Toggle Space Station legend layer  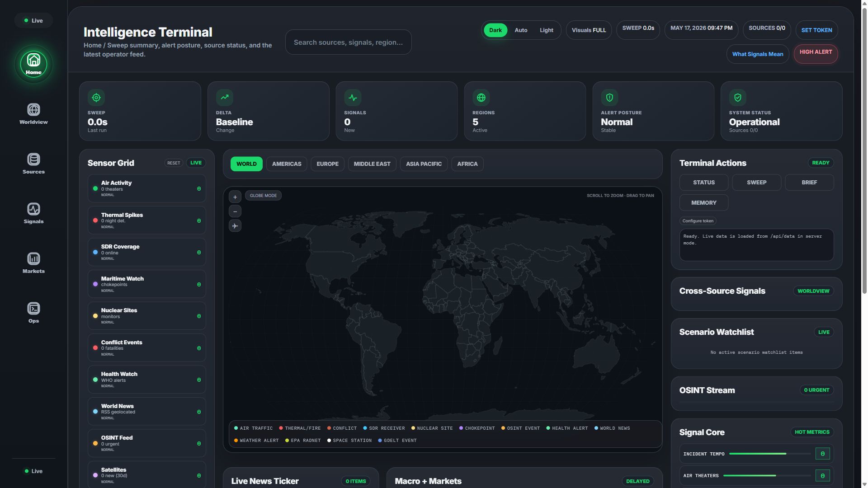pos(349,441)
